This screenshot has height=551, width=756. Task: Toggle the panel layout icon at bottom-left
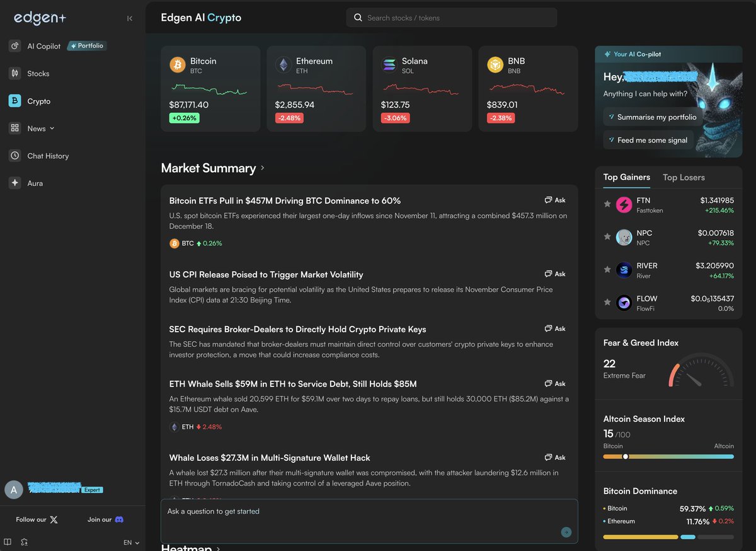tap(8, 542)
